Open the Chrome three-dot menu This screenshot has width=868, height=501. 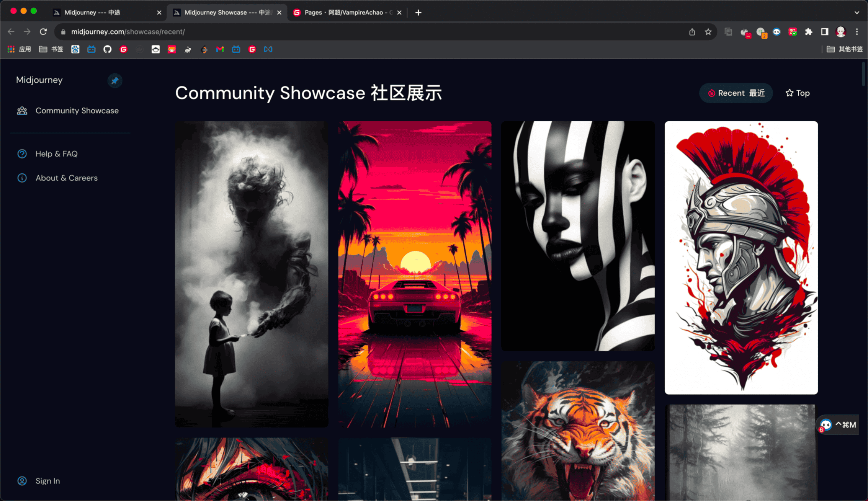click(x=857, y=32)
